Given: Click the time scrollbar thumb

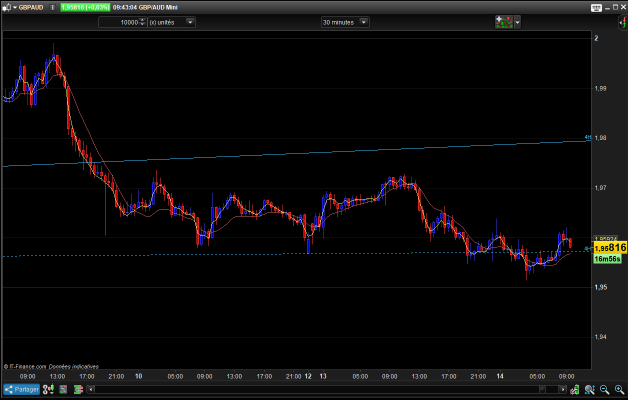Looking at the screenshot, I should pyautogui.click(x=542, y=389).
